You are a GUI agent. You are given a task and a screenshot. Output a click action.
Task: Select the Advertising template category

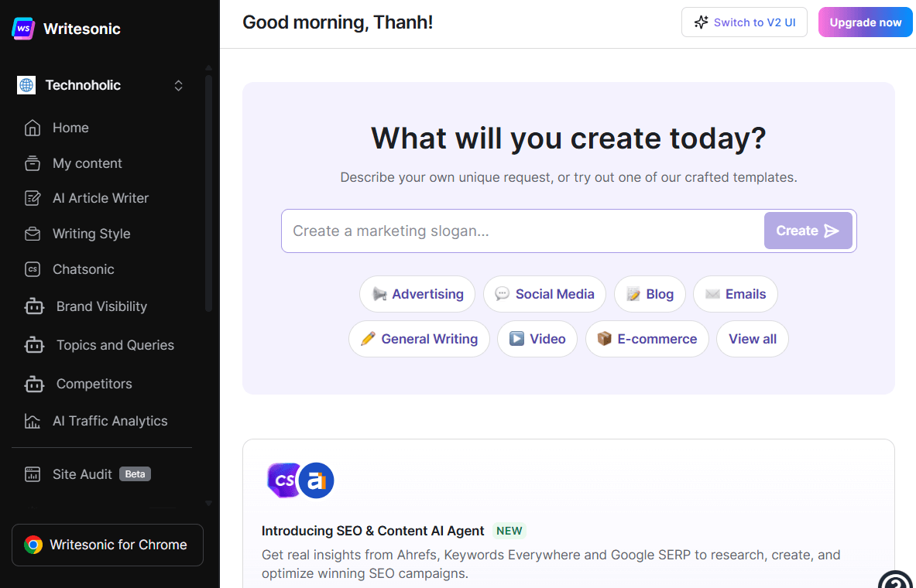pyautogui.click(x=417, y=294)
